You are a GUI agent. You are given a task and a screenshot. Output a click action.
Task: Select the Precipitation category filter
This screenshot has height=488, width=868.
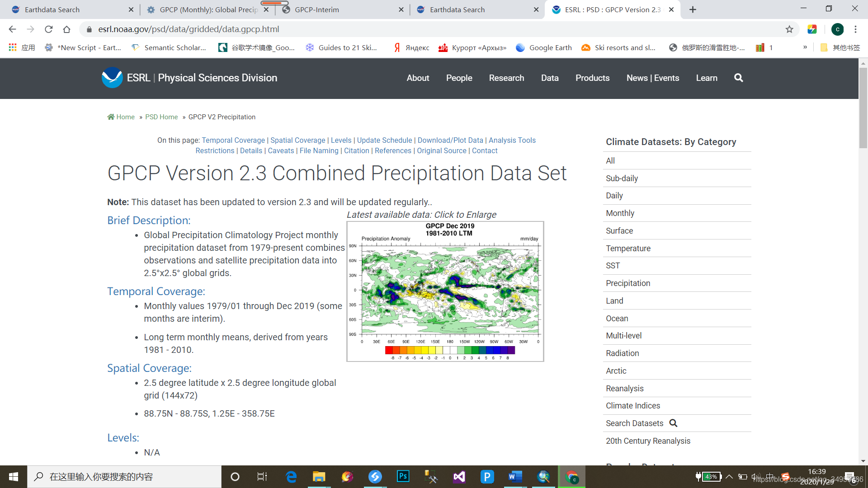pyautogui.click(x=628, y=283)
